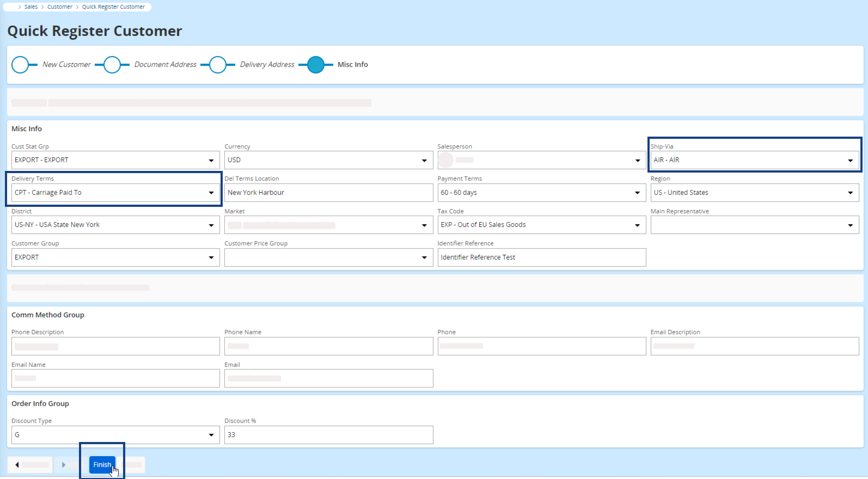Click into the Discount % field
Image resolution: width=868 pixels, height=479 pixels.
coord(328,435)
